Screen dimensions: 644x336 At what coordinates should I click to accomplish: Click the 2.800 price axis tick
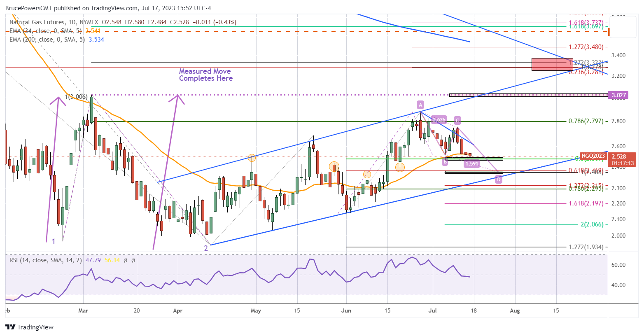618,121
